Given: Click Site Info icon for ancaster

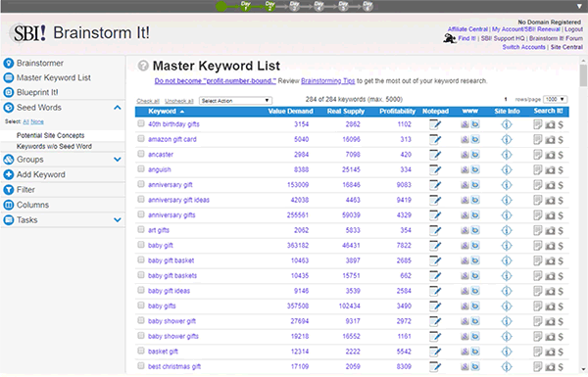Looking at the screenshot, I should [507, 155].
